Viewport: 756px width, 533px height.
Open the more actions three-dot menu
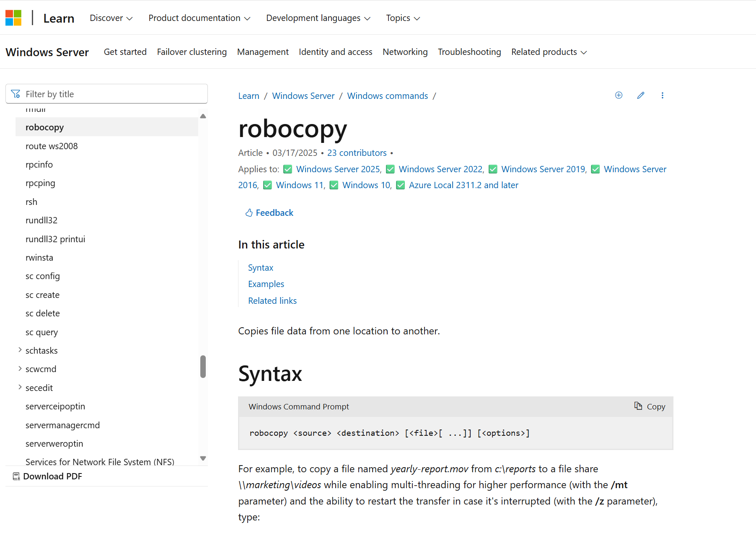tap(662, 95)
